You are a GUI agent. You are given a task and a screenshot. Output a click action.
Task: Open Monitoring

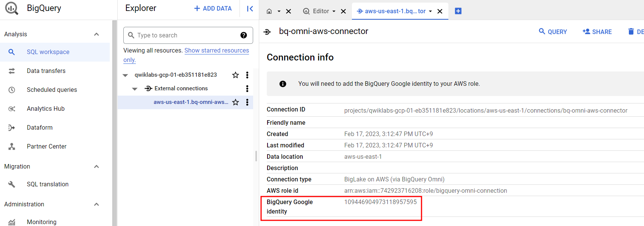[x=42, y=222]
